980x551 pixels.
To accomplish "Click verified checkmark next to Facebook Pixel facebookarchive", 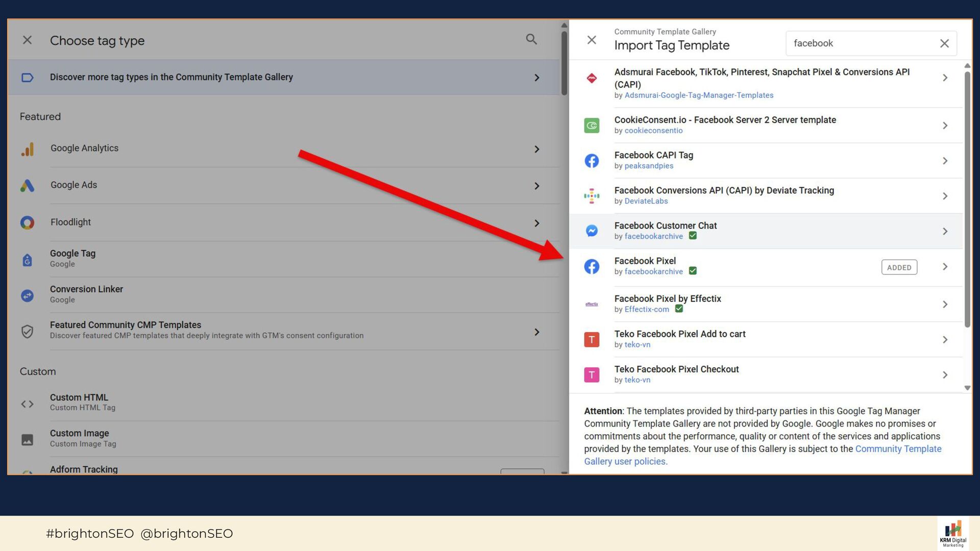I will tap(693, 271).
